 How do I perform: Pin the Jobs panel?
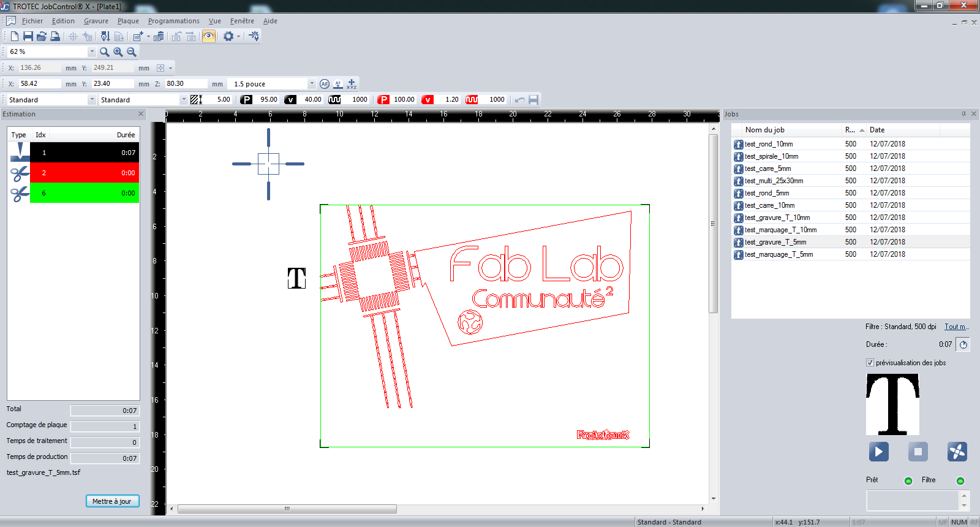[x=963, y=114]
